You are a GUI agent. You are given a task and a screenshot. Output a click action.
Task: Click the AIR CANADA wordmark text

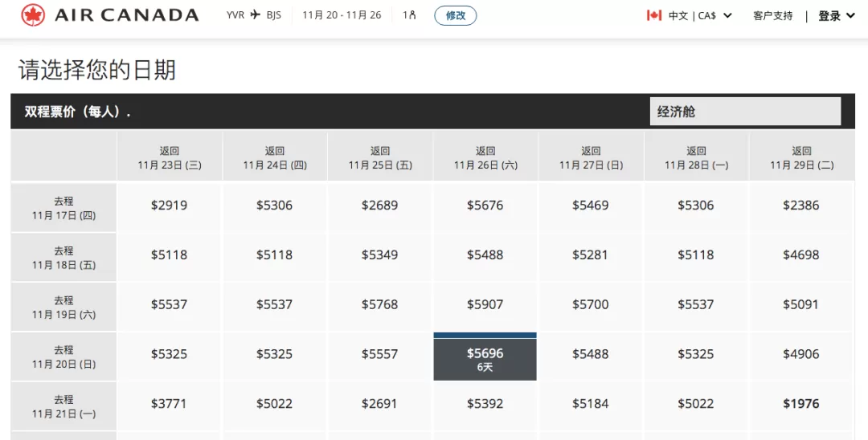tap(127, 15)
